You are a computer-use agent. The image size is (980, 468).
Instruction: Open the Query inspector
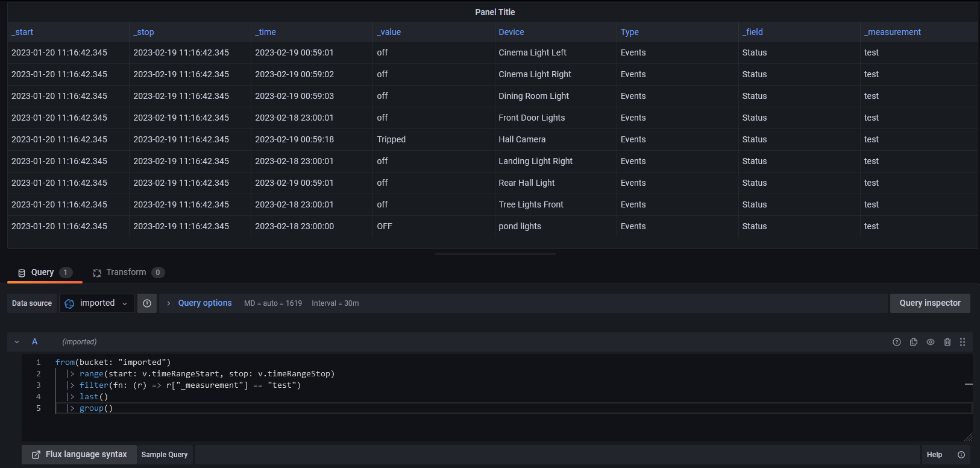pos(929,303)
